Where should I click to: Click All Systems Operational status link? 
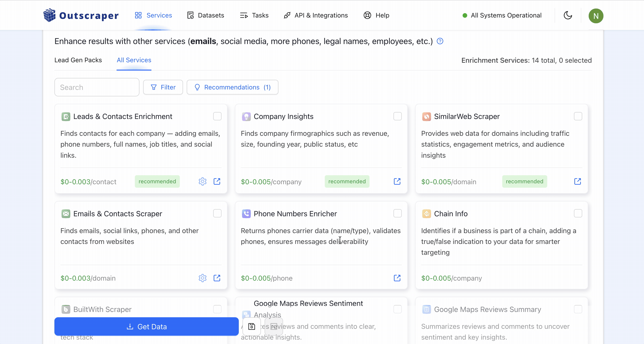[x=502, y=15]
